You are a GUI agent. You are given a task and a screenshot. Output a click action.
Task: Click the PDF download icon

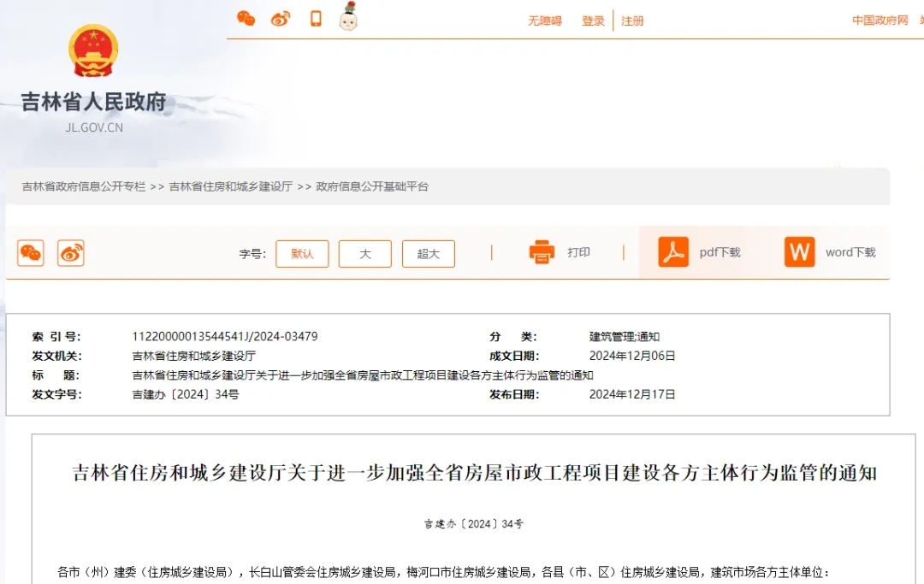(673, 251)
